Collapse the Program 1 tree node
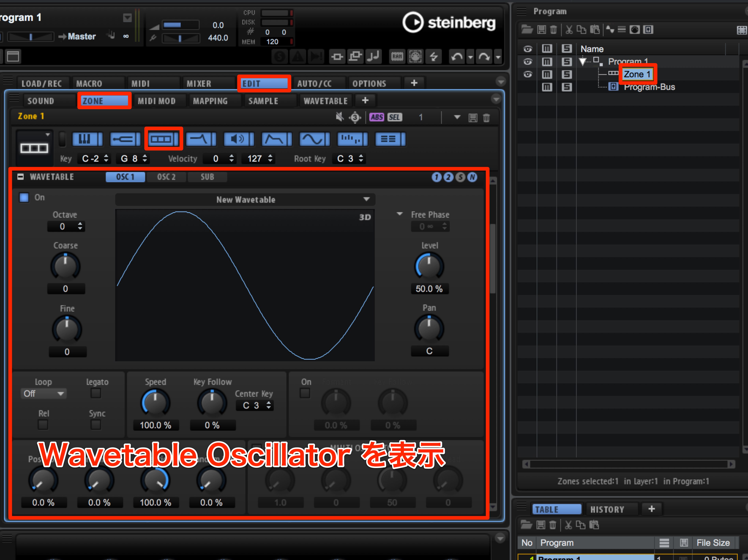The height and width of the screenshot is (560, 748). click(583, 62)
